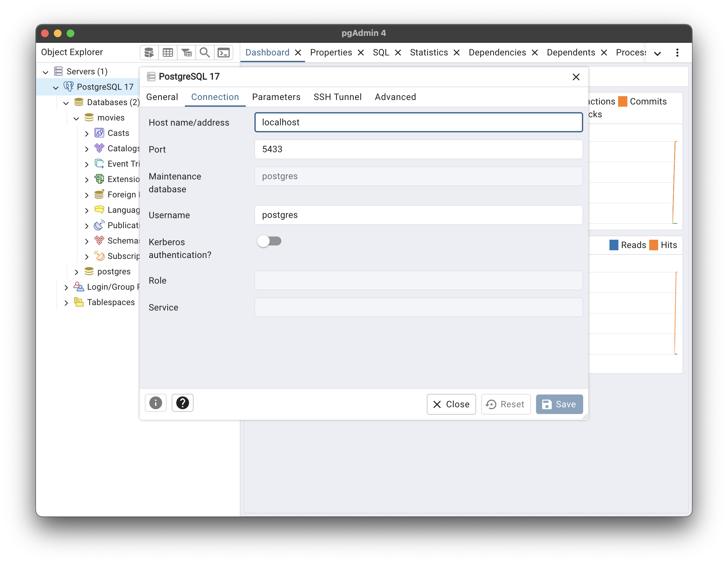Click the Save button
This screenshot has width=728, height=564.
tap(559, 404)
